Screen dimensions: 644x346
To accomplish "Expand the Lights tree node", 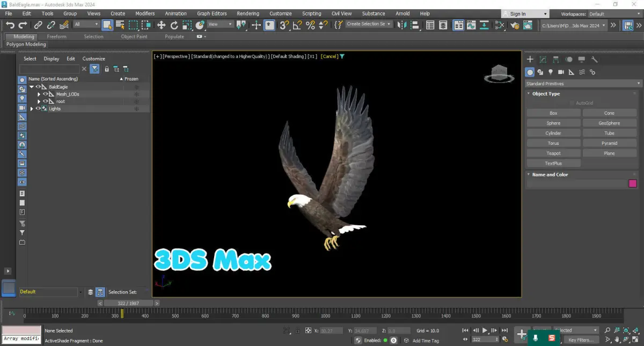I will pos(32,108).
